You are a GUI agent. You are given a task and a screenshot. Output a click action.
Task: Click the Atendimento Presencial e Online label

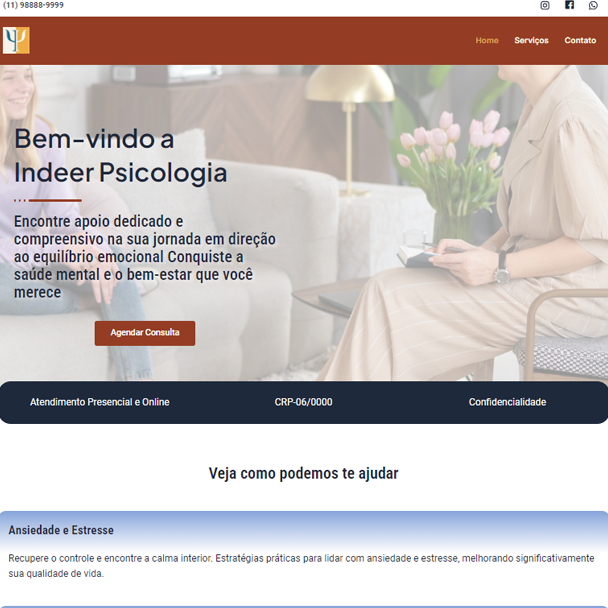pyautogui.click(x=100, y=402)
